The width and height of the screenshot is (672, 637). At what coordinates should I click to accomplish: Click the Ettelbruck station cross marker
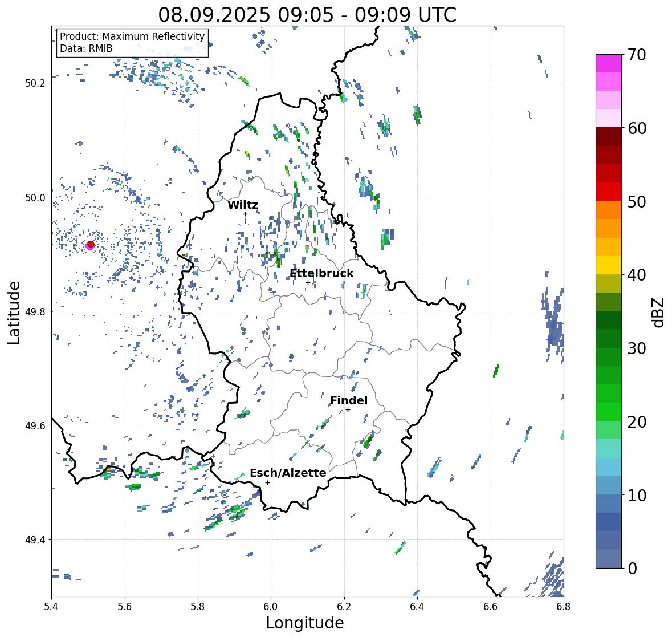click(x=308, y=282)
